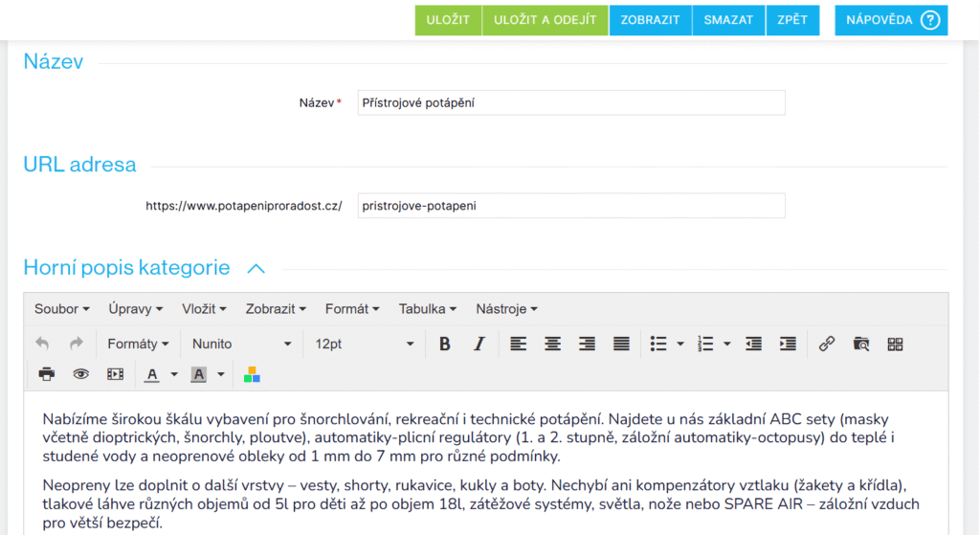
Task: Click the colored blocks icon
Action: [x=252, y=374]
